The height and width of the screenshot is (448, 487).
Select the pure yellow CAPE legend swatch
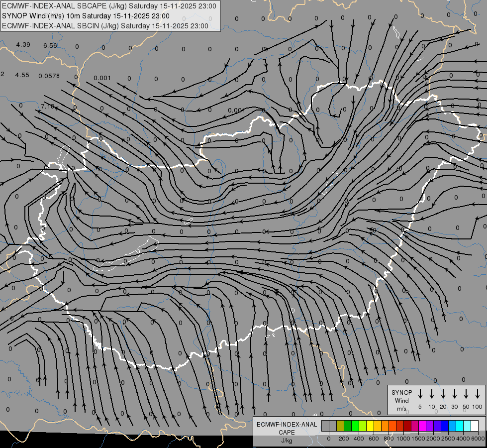click(370, 426)
